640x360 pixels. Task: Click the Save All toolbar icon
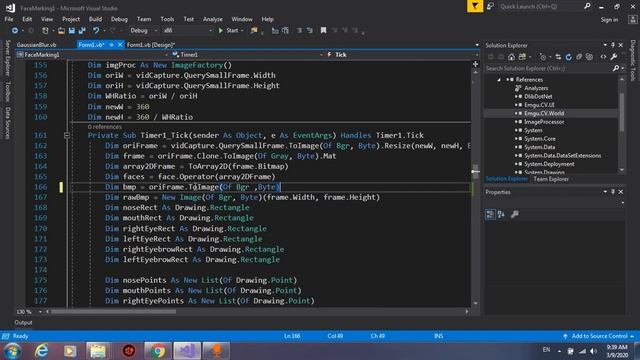(82, 31)
